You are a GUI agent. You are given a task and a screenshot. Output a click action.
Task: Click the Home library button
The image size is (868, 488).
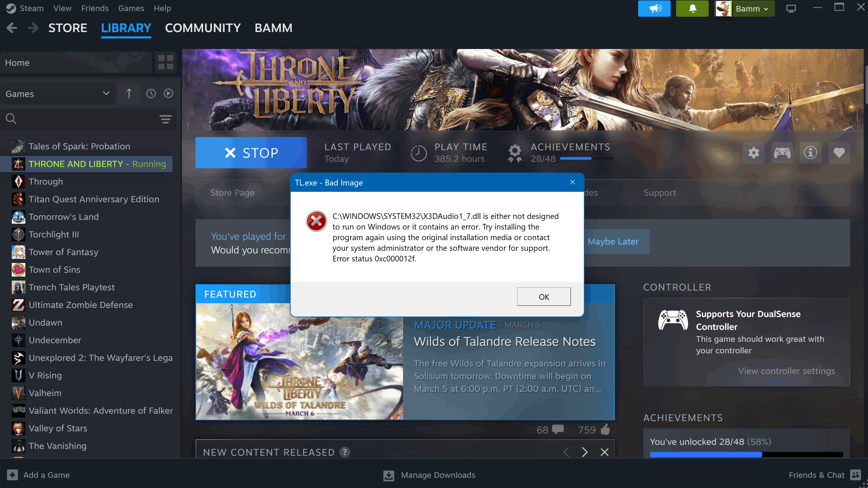coord(76,63)
